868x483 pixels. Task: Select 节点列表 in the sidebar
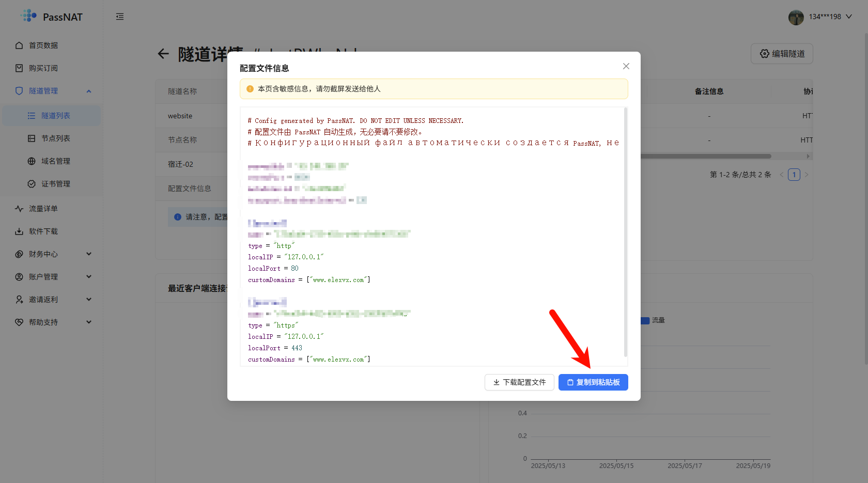(56, 138)
